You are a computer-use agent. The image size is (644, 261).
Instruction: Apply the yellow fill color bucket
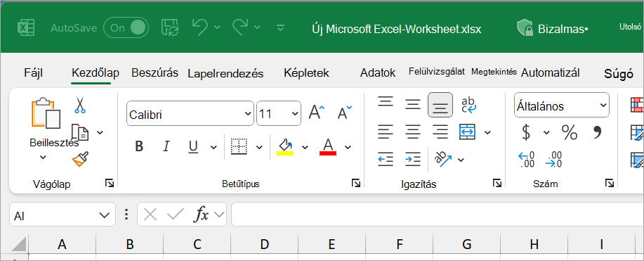coord(285,146)
